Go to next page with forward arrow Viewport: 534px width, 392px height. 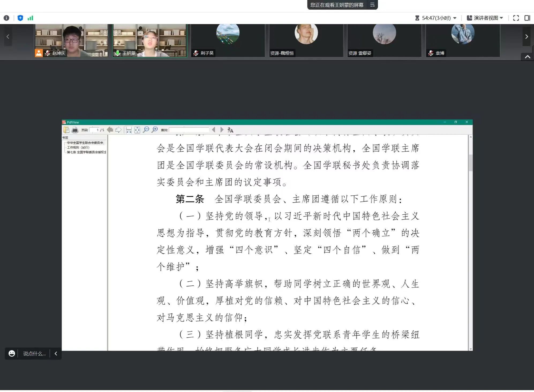[x=118, y=130]
